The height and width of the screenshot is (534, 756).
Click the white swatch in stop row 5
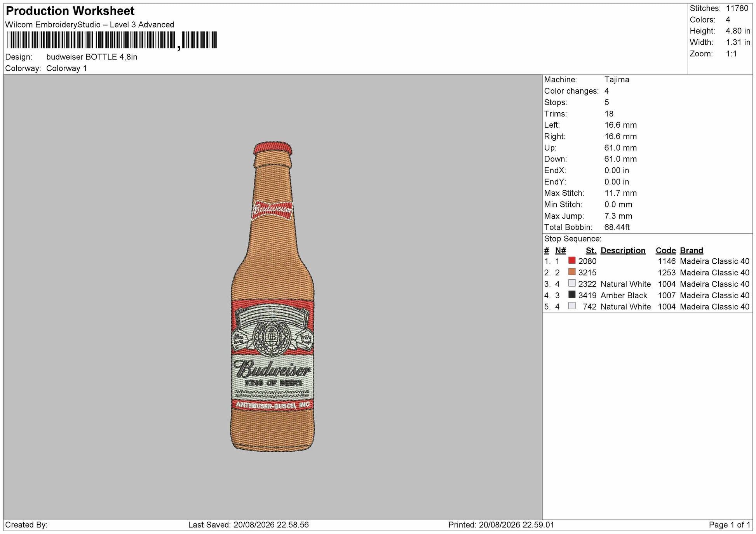pyautogui.click(x=572, y=306)
